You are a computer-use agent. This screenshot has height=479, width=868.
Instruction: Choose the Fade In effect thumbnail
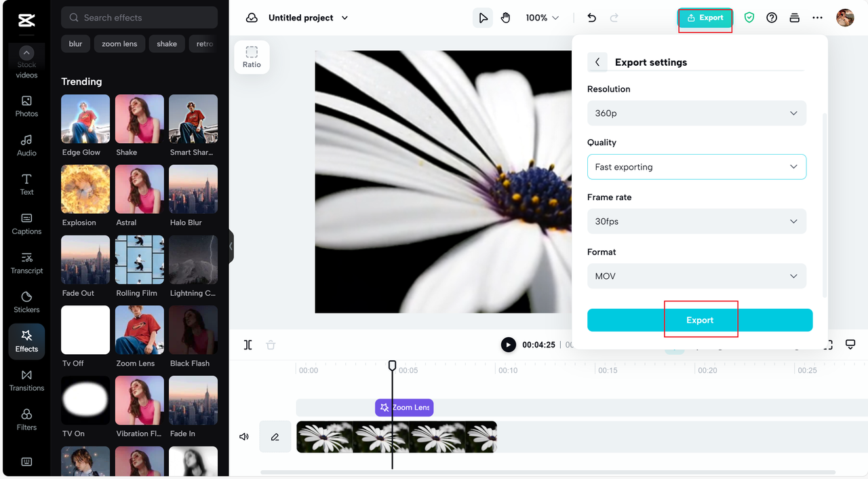coord(193,400)
